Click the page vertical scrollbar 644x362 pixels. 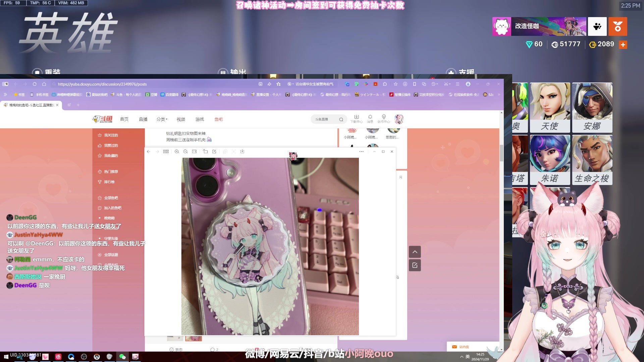point(501,153)
